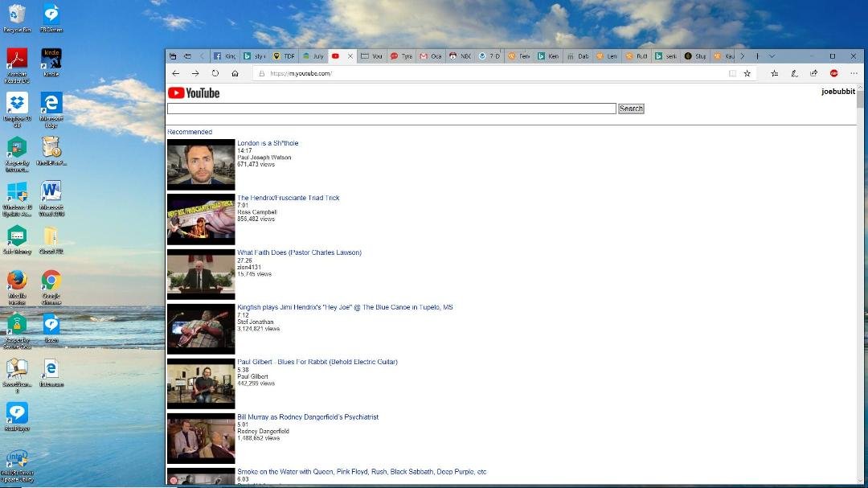Click the Paul Gilbert video thumbnail
This screenshot has height=488, width=868.
(201, 383)
